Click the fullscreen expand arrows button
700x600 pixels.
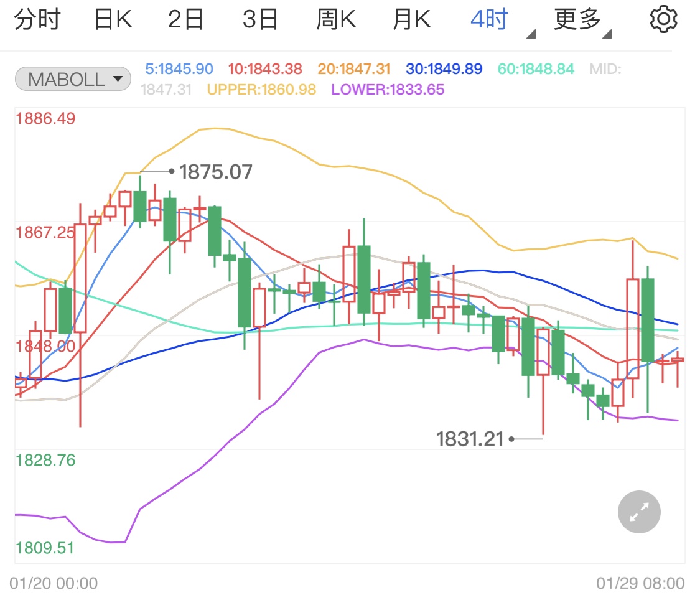[639, 512]
